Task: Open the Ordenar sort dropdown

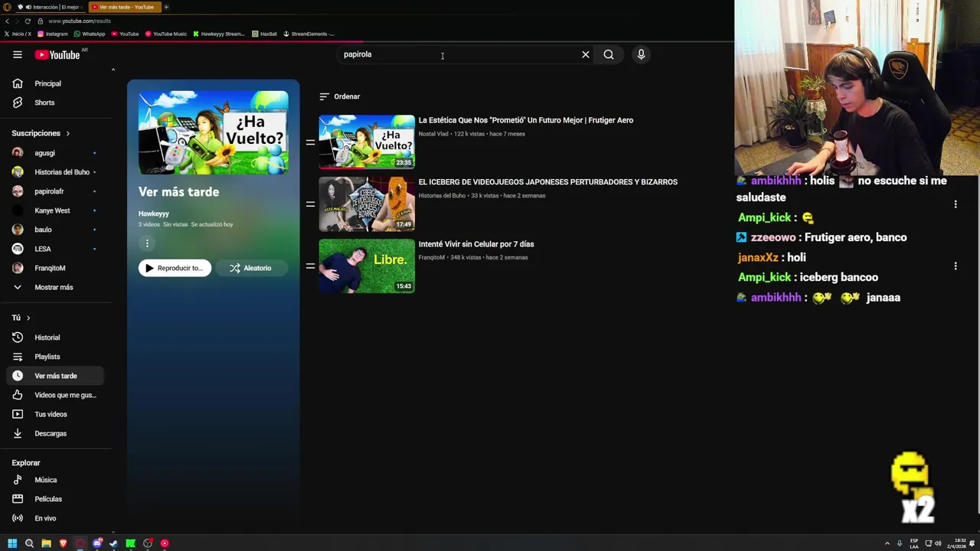Action: [x=340, y=96]
